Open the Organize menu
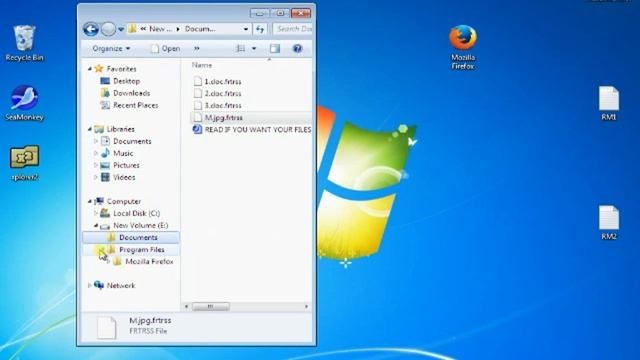Viewport: 640px width, 360px height. (x=111, y=49)
